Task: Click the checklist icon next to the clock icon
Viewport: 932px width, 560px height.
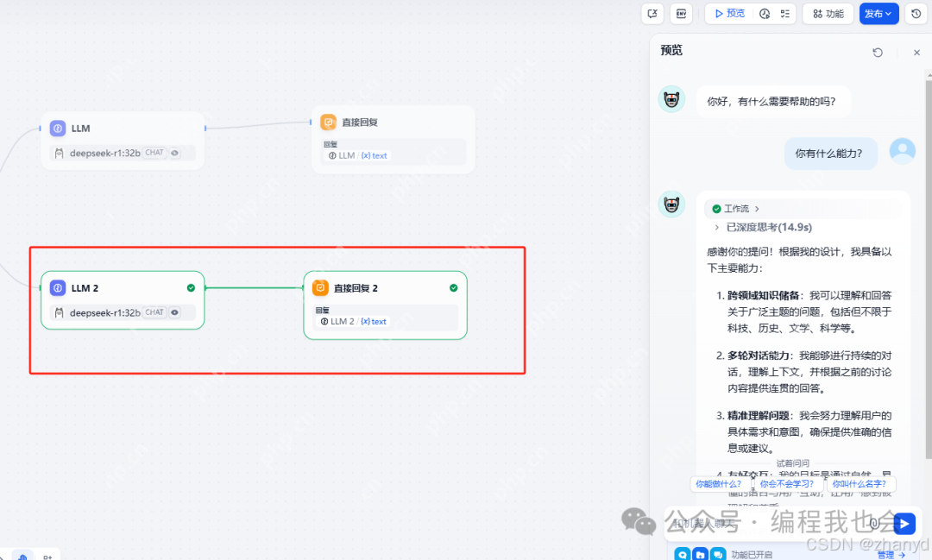Action: tap(785, 14)
